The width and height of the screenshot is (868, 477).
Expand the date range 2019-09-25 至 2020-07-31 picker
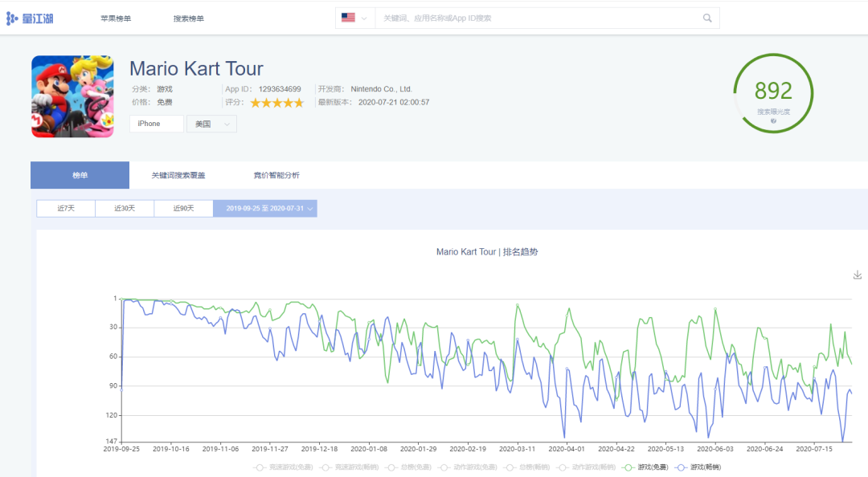(x=265, y=209)
